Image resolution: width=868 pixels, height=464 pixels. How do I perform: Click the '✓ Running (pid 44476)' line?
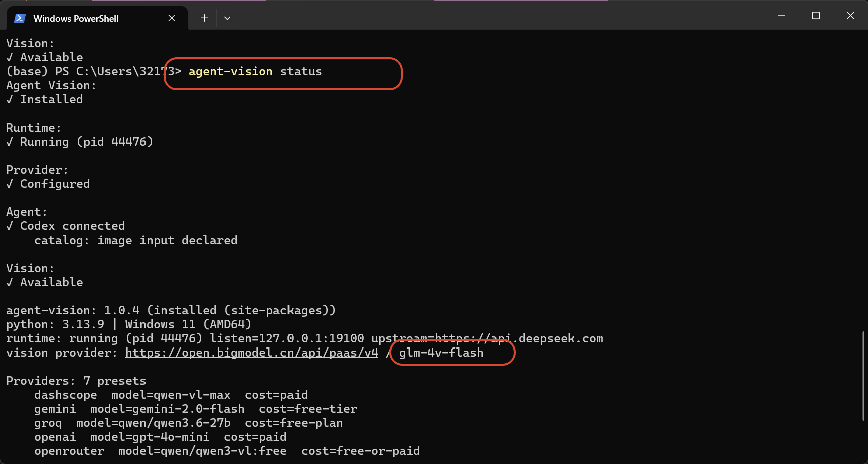pyautogui.click(x=80, y=142)
